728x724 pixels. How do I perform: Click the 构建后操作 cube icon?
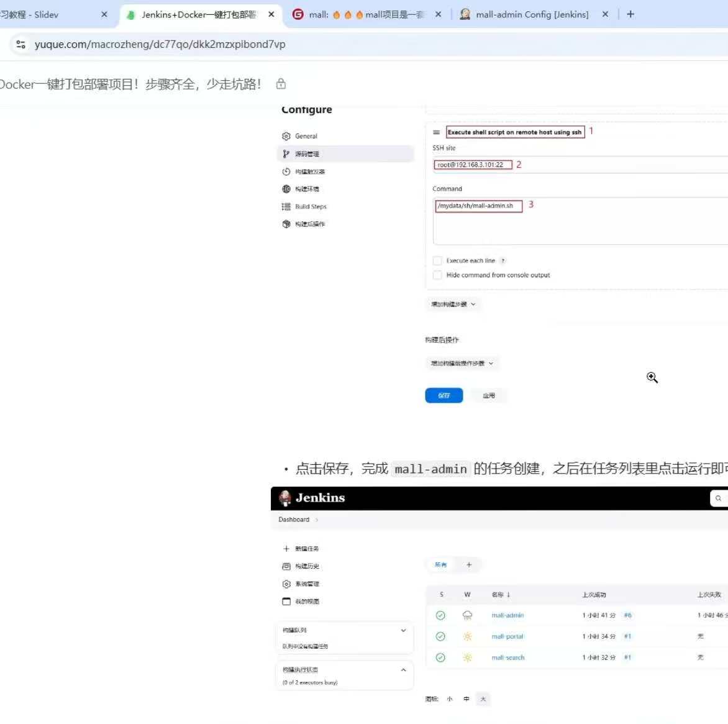(x=286, y=224)
